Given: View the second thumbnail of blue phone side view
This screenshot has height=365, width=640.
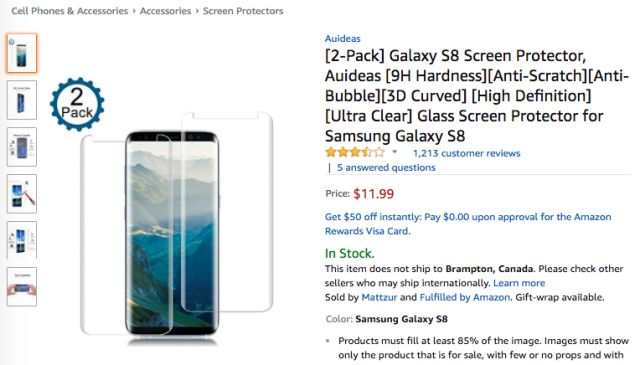Looking at the screenshot, I should [x=22, y=100].
